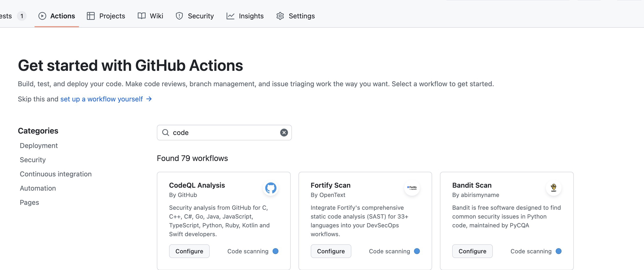
Task: Select the Automation category
Action: point(38,188)
